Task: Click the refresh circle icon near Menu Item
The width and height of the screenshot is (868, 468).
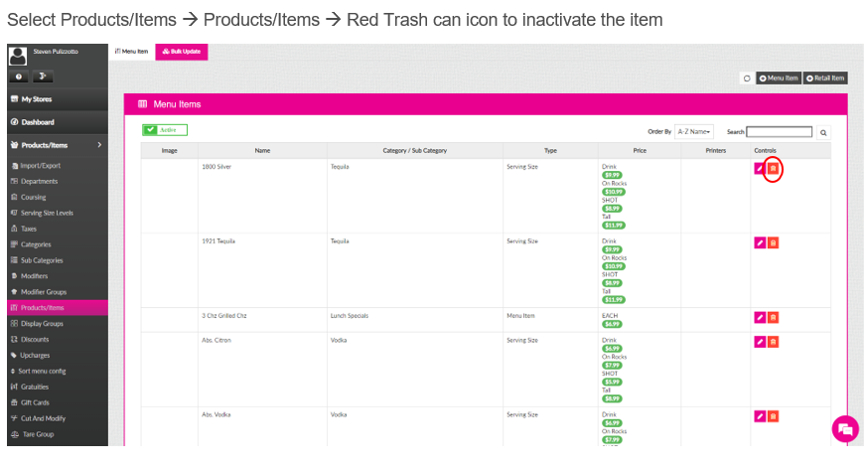Action: [747, 78]
